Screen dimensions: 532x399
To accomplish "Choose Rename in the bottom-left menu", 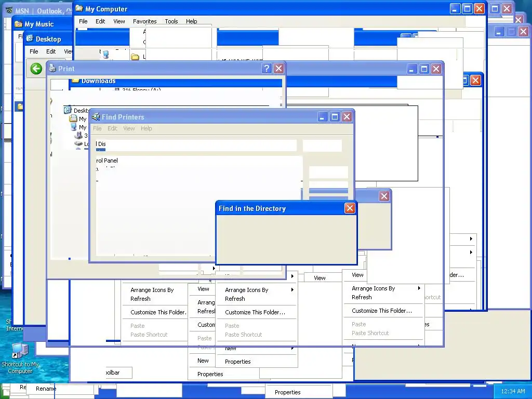I will [46, 389].
